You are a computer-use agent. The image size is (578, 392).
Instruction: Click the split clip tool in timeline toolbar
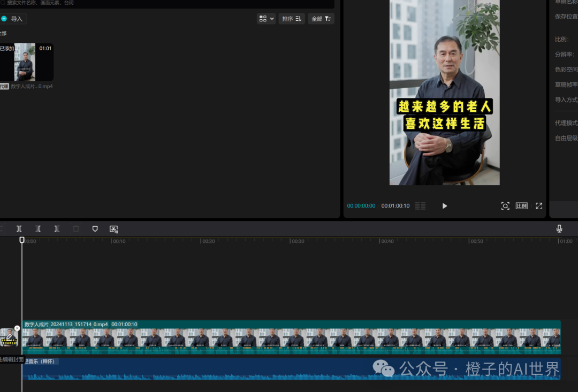pos(19,228)
